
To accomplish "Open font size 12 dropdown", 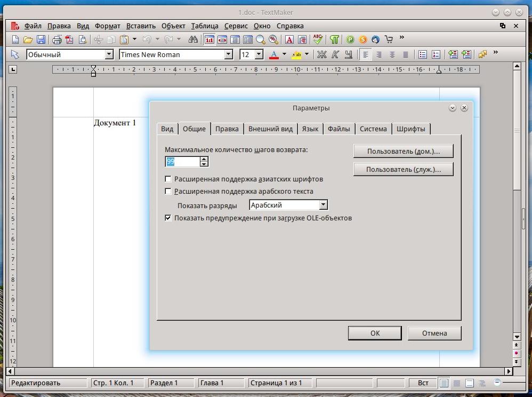I will (x=259, y=54).
